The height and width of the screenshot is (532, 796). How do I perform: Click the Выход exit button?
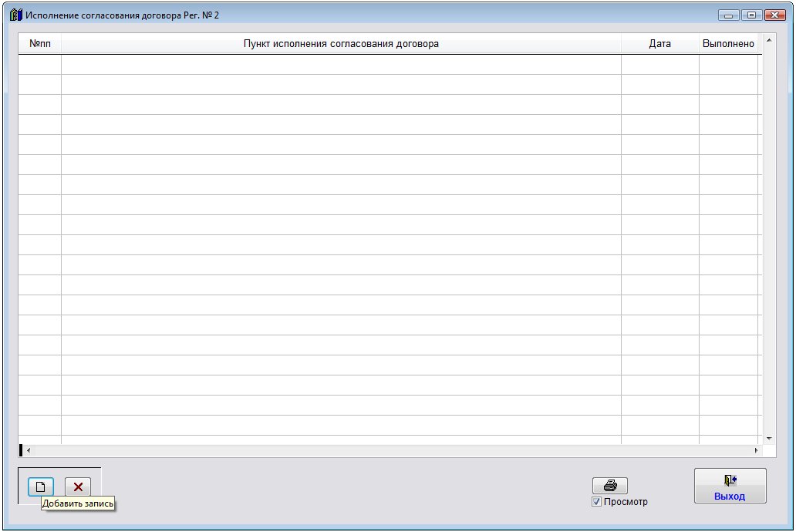click(x=730, y=486)
